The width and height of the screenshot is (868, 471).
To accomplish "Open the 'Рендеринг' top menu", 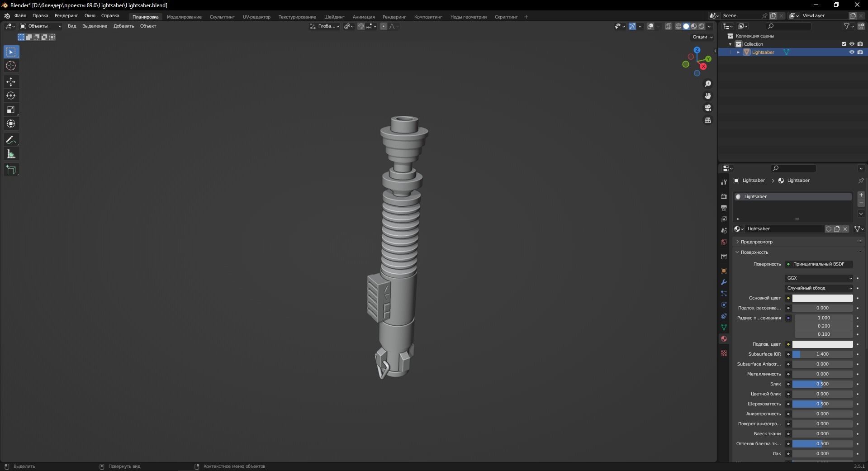I will [66, 16].
